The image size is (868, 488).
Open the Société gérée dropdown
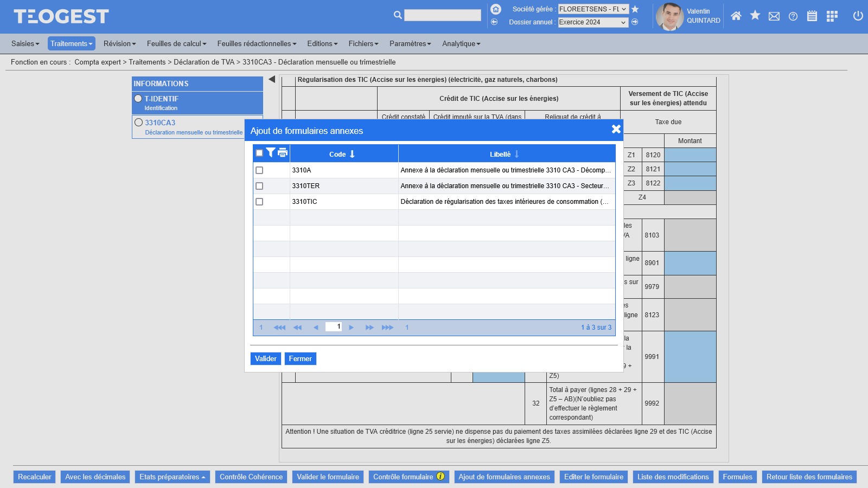point(593,9)
